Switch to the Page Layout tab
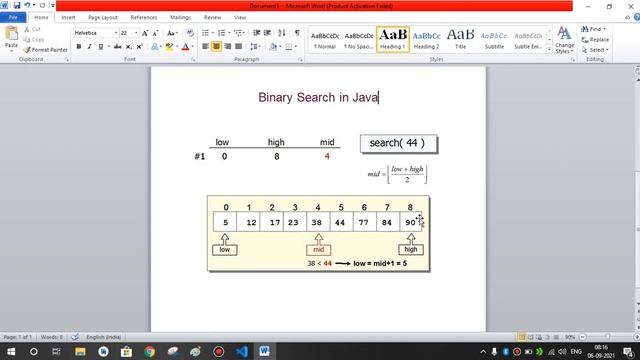 [x=103, y=18]
